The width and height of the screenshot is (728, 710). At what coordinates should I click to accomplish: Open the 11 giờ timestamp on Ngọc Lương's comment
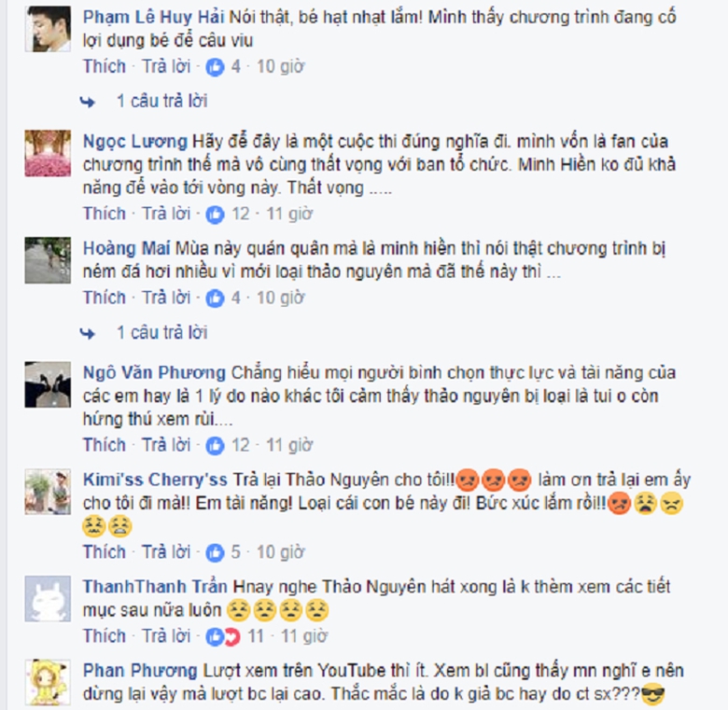[x=289, y=214]
